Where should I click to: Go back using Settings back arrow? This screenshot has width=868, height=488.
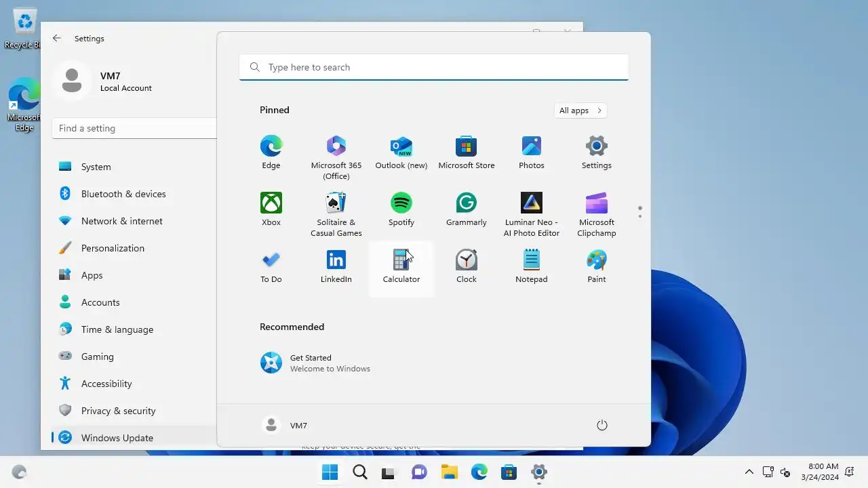pyautogui.click(x=57, y=39)
